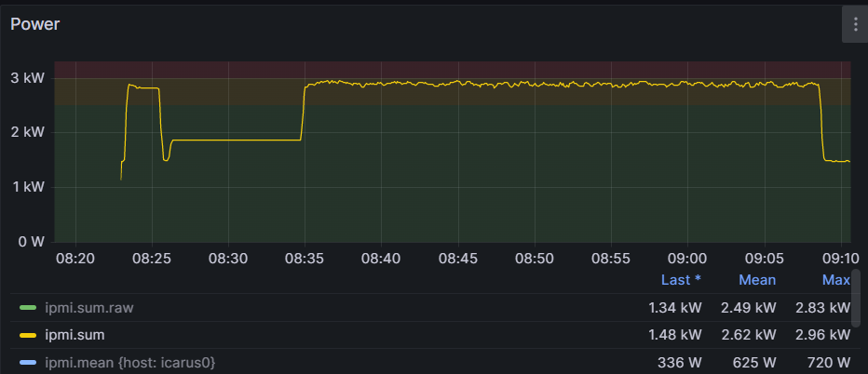This screenshot has width=868, height=374.
Task: Click the 09:00 time axis label
Action: (688, 258)
